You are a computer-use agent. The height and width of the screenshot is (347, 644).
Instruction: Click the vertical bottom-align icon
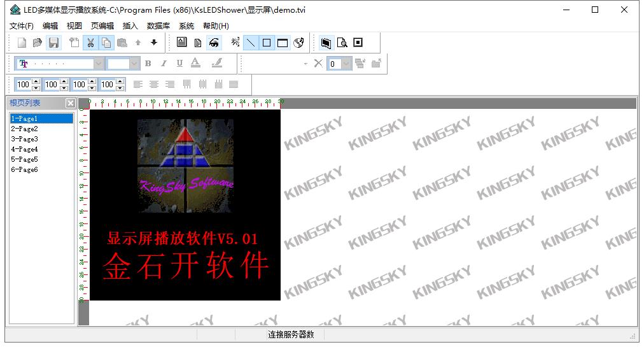[218, 84]
